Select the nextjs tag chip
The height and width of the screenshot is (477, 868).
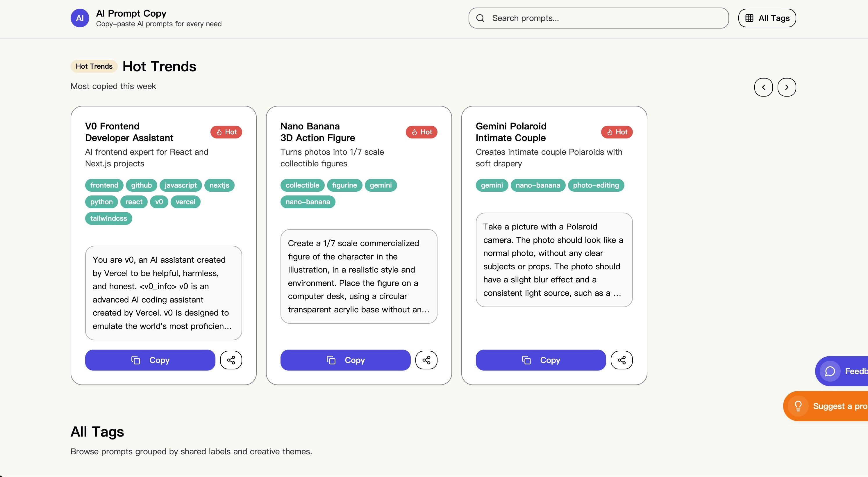pos(219,185)
